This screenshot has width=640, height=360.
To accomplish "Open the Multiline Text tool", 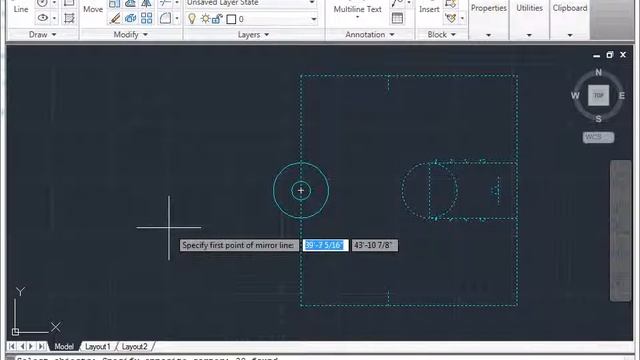I will click(x=358, y=9).
